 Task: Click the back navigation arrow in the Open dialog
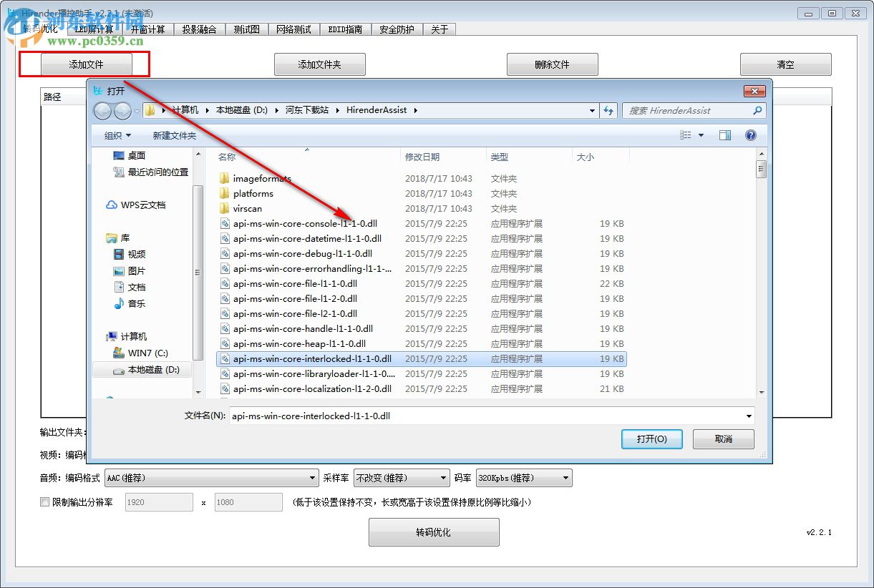(x=101, y=110)
